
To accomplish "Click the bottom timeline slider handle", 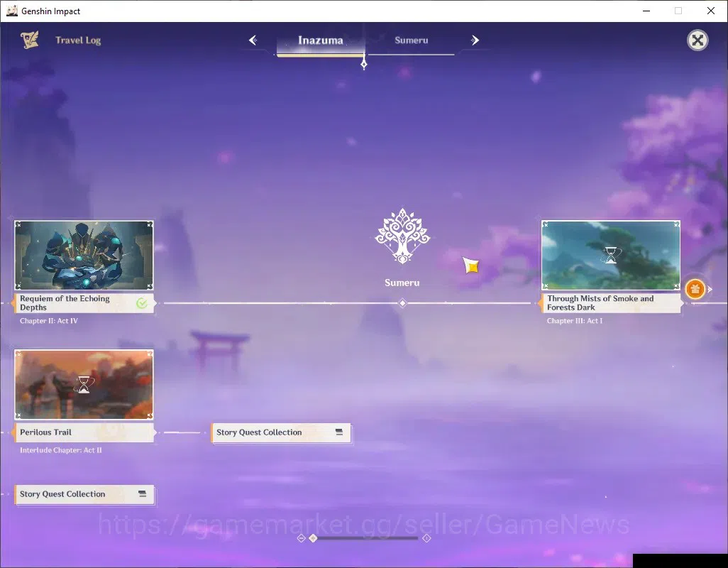I will click(314, 538).
